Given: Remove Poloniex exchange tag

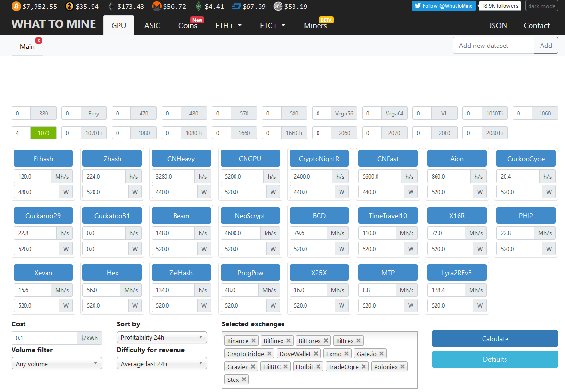Looking at the screenshot, I should (x=403, y=367).
